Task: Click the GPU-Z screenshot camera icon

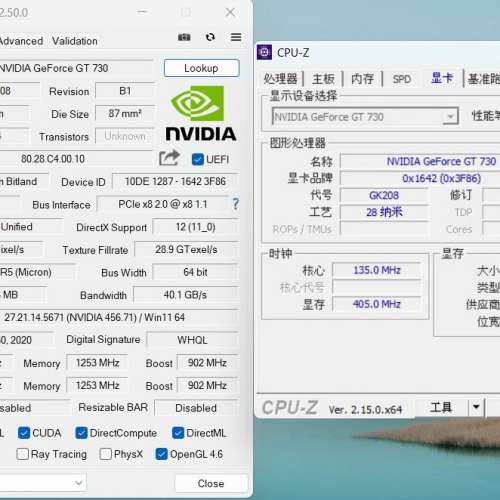Action: (184, 37)
